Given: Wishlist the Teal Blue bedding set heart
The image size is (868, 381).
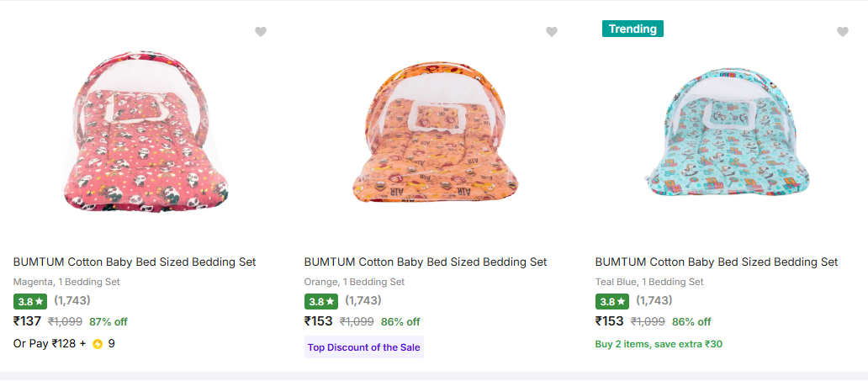Looking at the screenshot, I should [843, 32].
